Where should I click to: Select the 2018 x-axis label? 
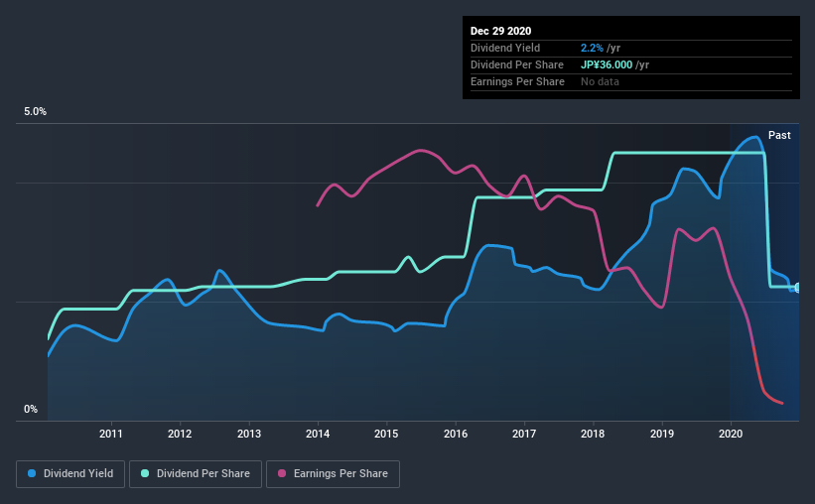(x=593, y=434)
